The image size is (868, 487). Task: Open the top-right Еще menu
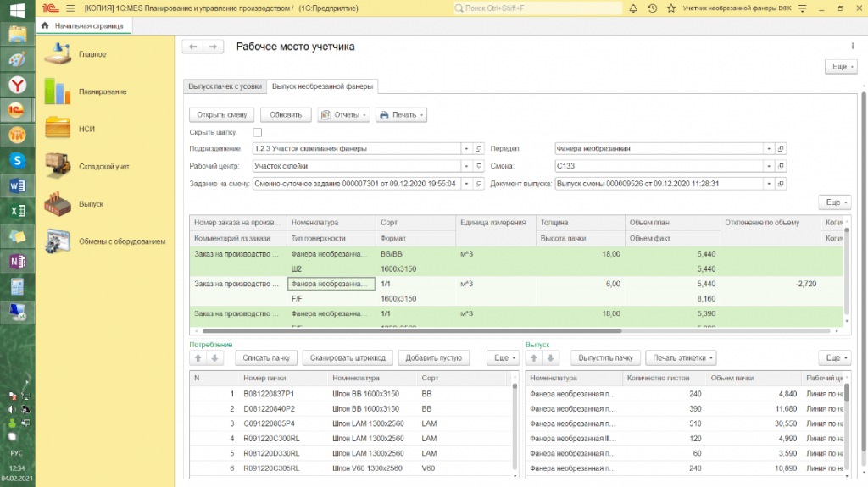coord(841,66)
